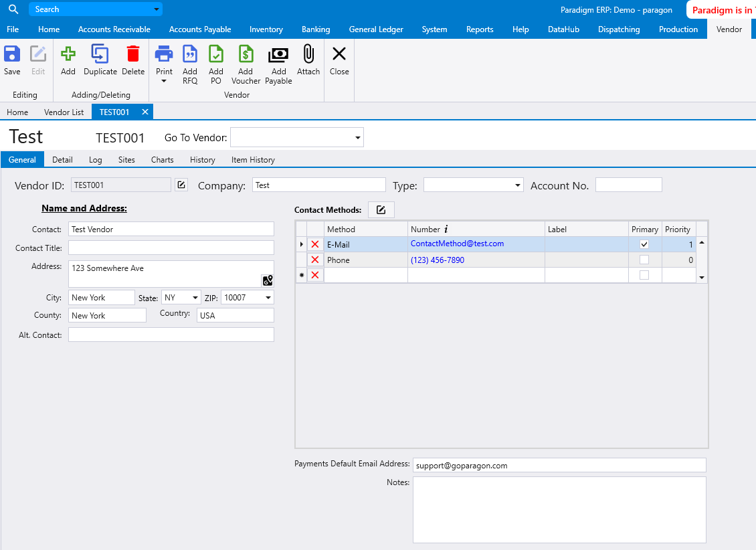The width and height of the screenshot is (756, 550).
Task: Duplicate the current vendor record
Action: tap(100, 54)
